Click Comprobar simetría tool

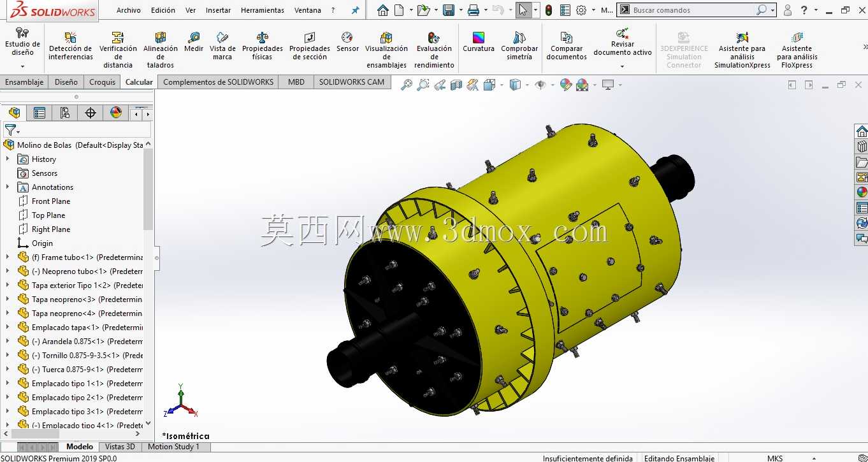coord(519,46)
